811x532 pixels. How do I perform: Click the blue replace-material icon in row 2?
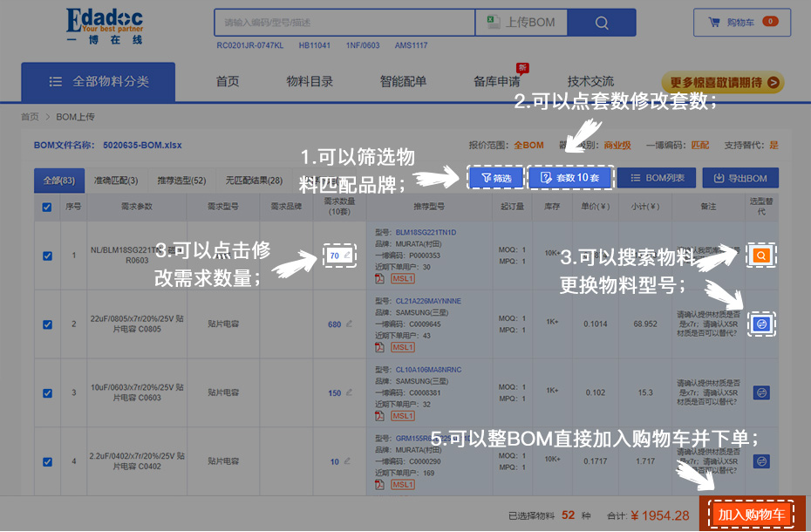(x=761, y=324)
